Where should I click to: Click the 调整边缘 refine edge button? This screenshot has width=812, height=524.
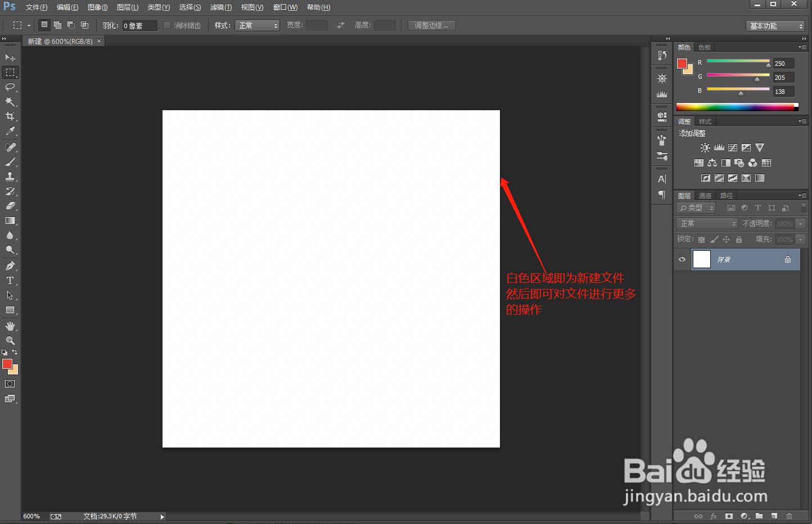click(x=432, y=25)
